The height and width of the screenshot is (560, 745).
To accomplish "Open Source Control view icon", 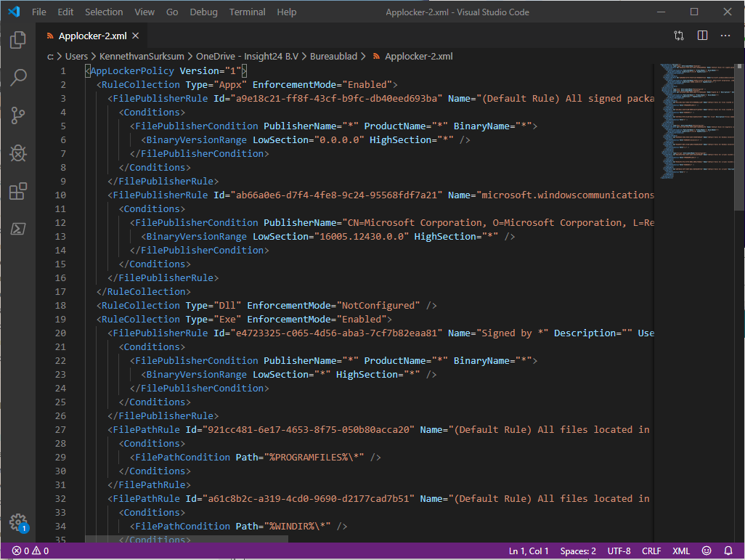I will pyautogui.click(x=18, y=115).
